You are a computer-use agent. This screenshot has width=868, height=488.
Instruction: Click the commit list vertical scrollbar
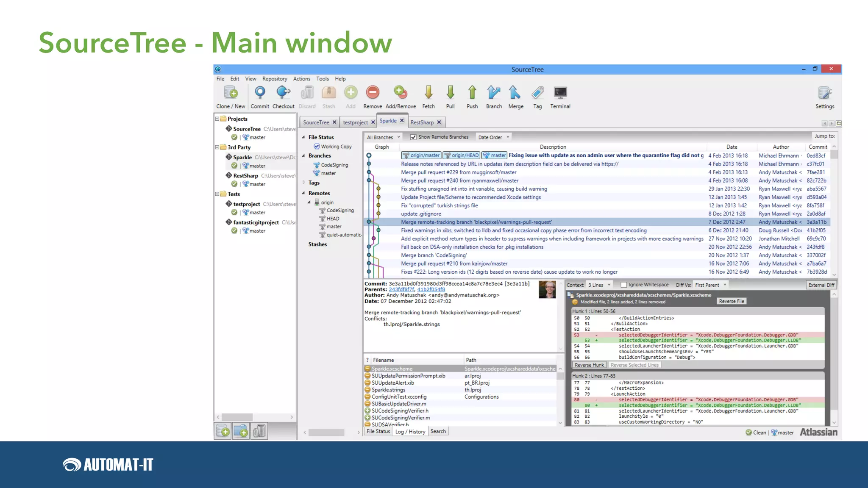pyautogui.click(x=834, y=211)
